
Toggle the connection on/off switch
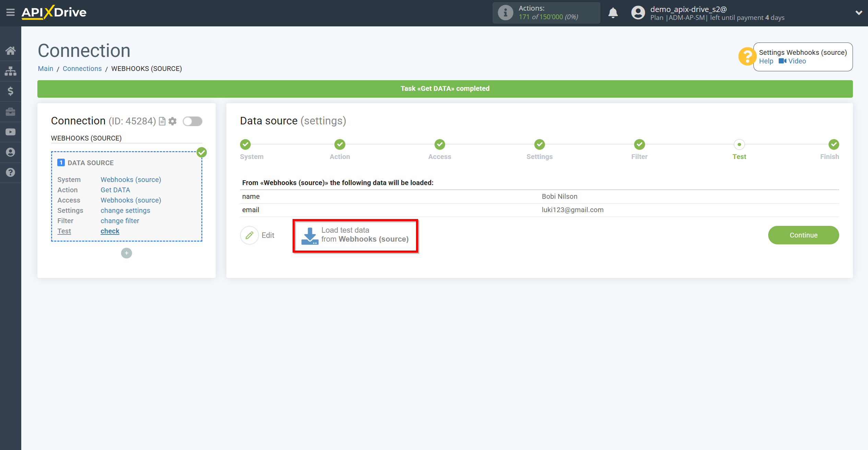tap(192, 121)
